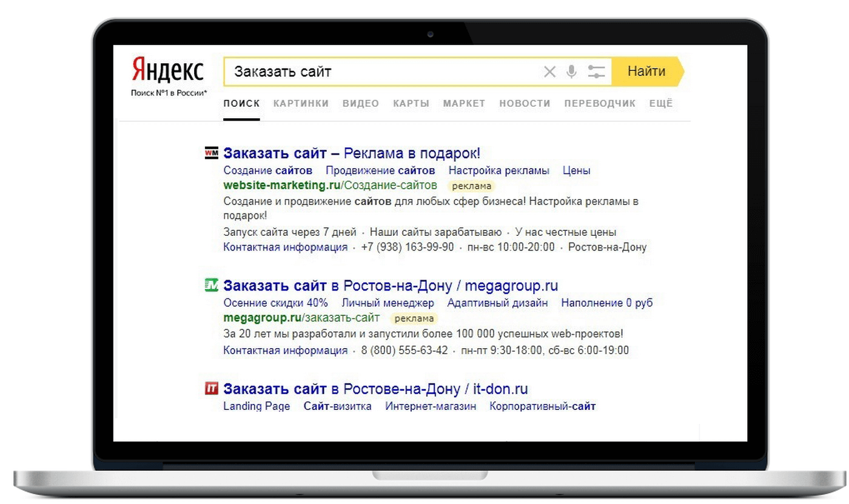The height and width of the screenshot is (504, 849).
Task: Clear the search field with the X icon
Action: pyautogui.click(x=549, y=72)
